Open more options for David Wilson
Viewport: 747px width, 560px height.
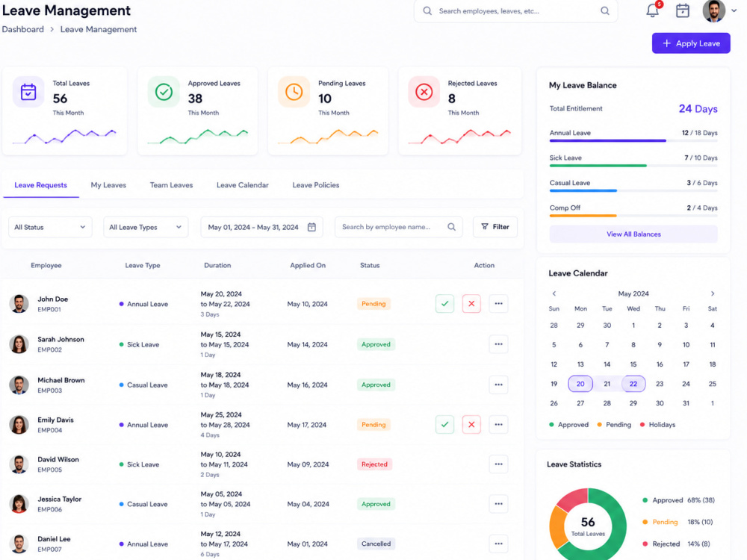(498, 464)
